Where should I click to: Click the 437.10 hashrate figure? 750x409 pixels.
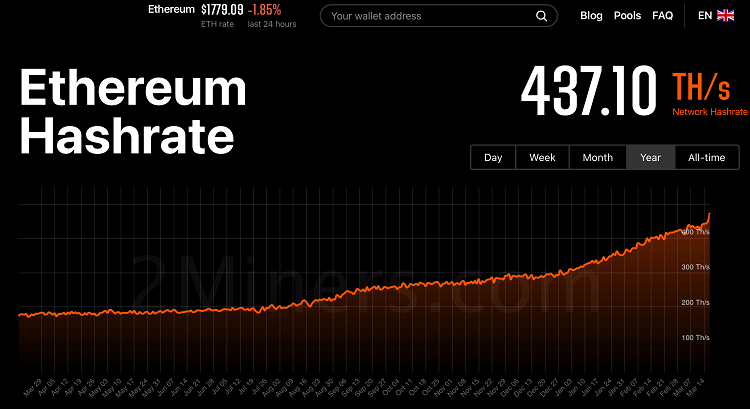tap(589, 91)
